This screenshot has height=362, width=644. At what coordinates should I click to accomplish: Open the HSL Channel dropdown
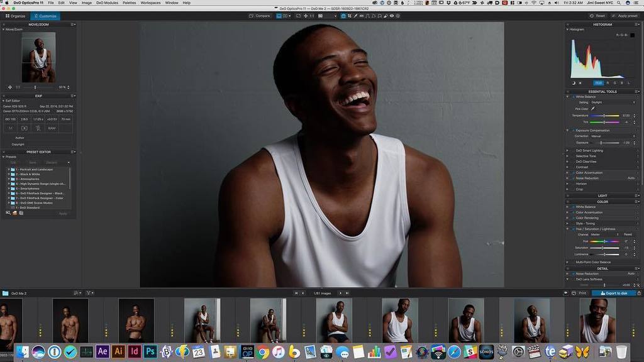604,234
